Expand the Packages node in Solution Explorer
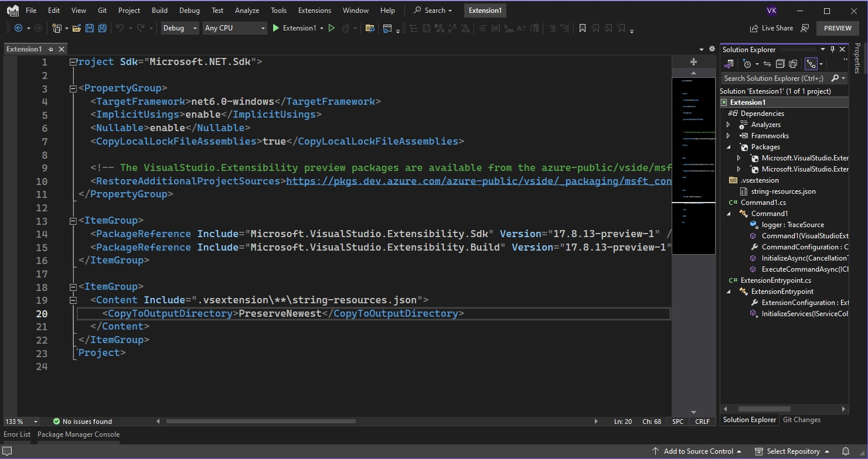This screenshot has width=868, height=459. [x=729, y=146]
